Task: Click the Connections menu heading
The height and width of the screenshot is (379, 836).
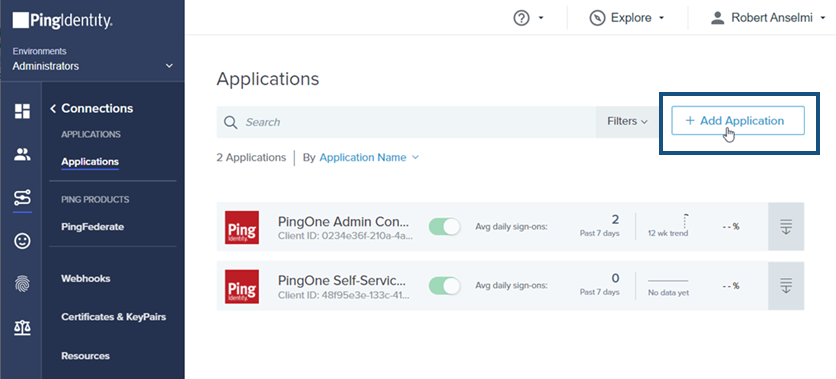Action: click(97, 109)
